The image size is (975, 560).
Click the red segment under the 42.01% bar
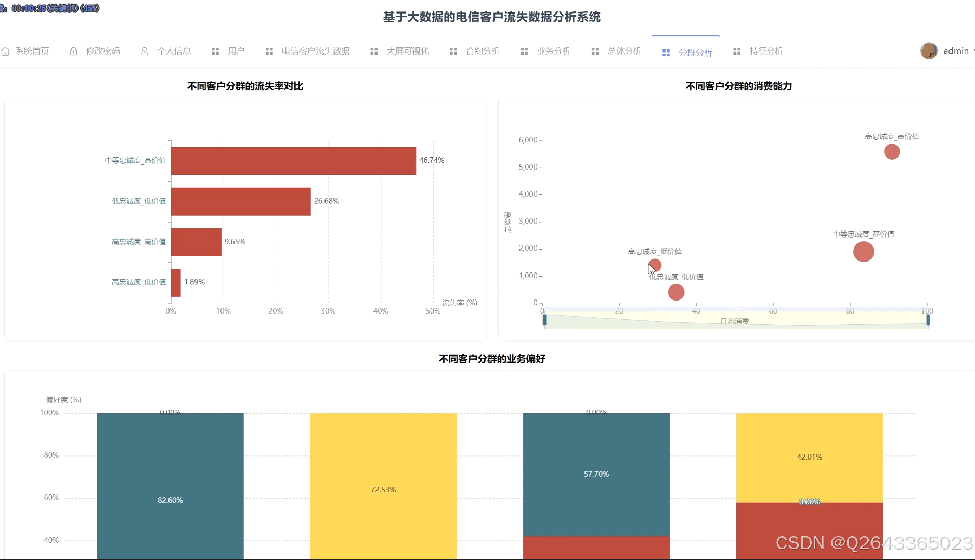click(810, 531)
